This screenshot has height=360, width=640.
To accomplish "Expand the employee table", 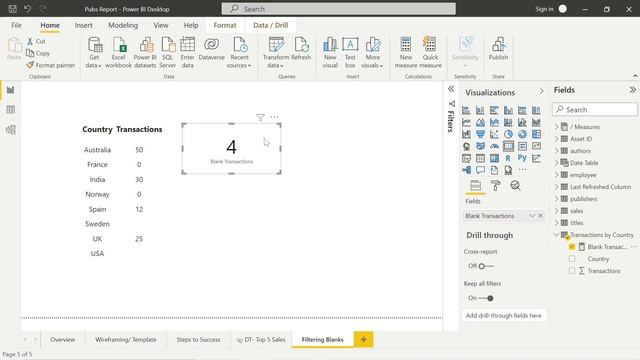I will click(x=556, y=175).
